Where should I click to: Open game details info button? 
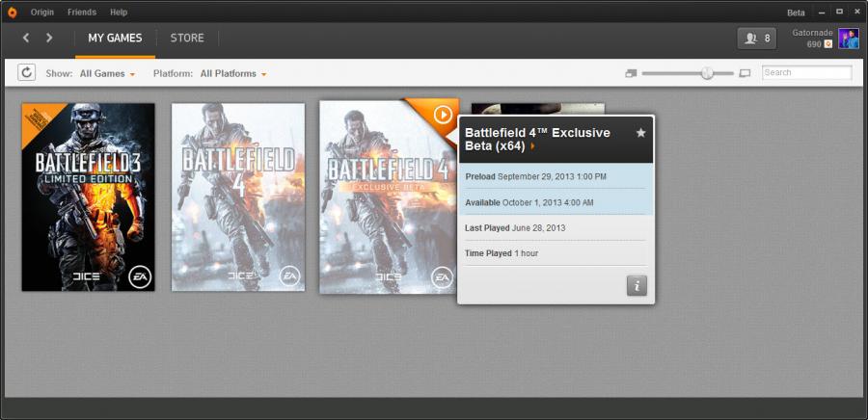tap(637, 285)
